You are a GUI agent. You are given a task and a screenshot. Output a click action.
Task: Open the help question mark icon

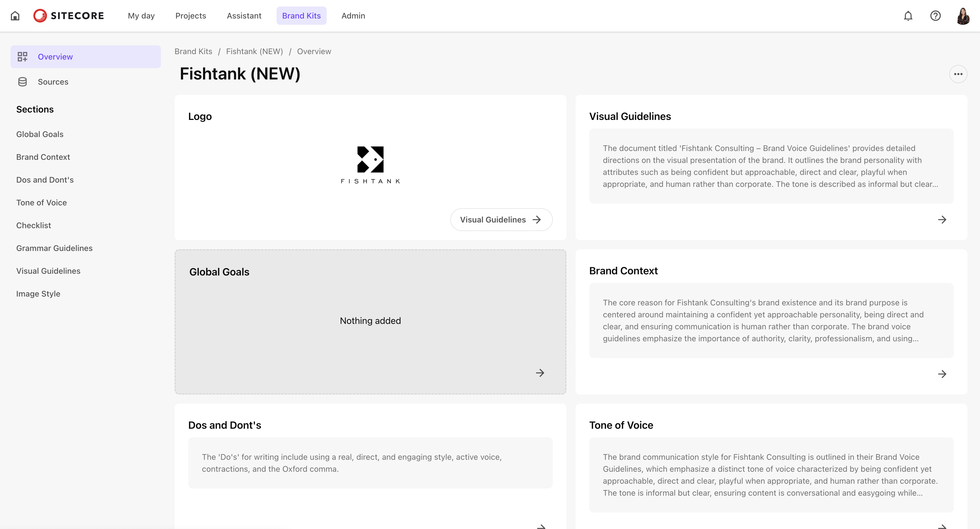click(936, 16)
